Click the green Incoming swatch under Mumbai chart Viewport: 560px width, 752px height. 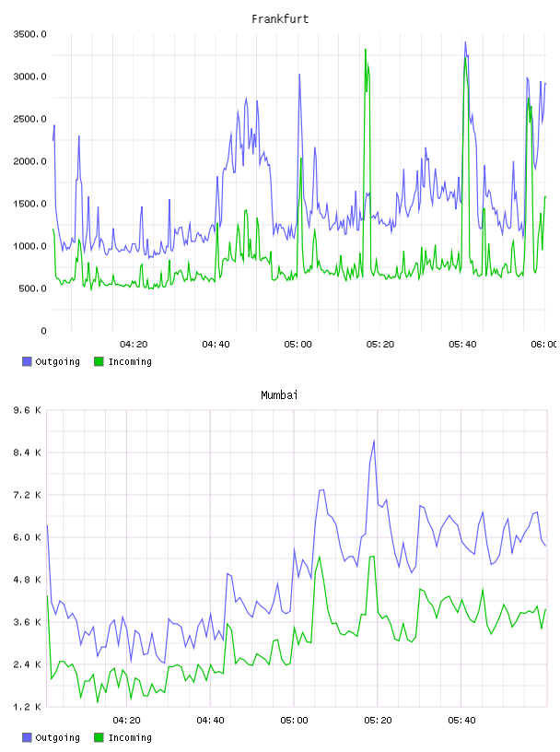(x=99, y=737)
